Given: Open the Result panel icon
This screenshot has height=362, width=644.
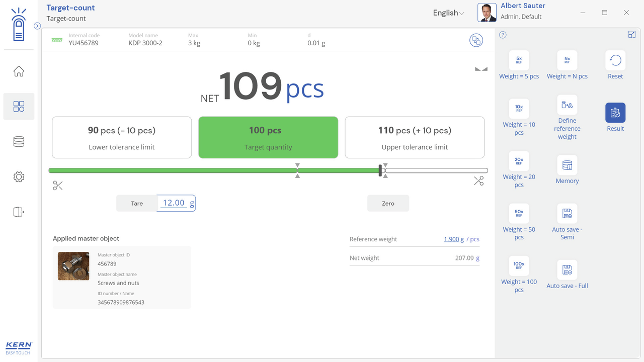Looking at the screenshot, I should click(615, 113).
